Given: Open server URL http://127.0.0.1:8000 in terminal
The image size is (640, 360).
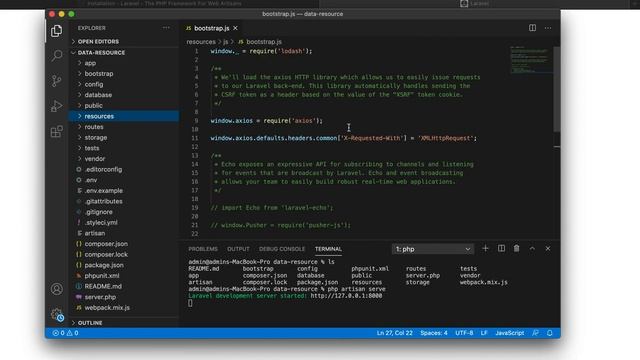Looking at the screenshot, I should pos(346,296).
